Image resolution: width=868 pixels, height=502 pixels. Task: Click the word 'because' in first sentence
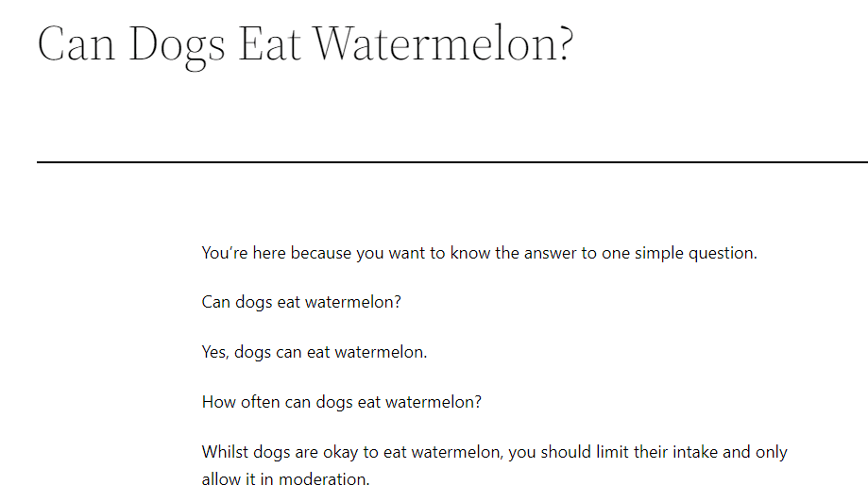(321, 253)
